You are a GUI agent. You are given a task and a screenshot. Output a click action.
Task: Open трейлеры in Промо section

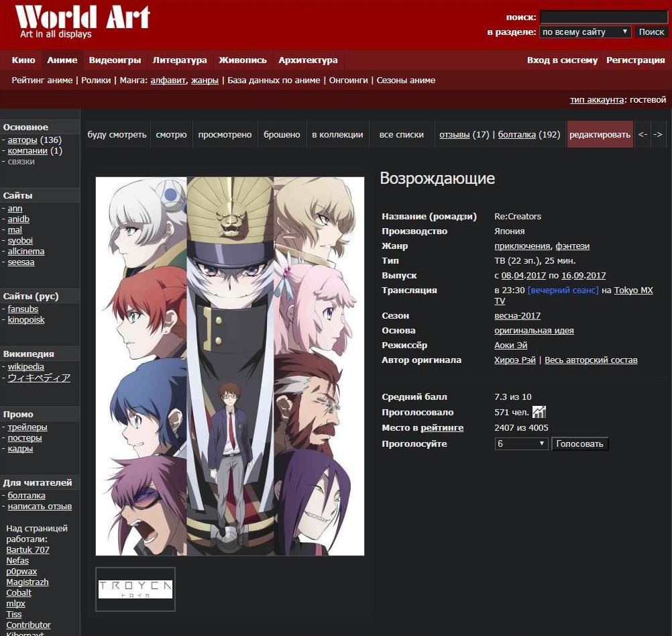tap(27, 427)
